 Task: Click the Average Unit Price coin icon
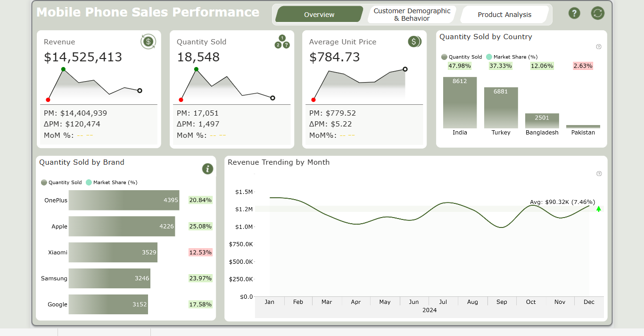414,42
